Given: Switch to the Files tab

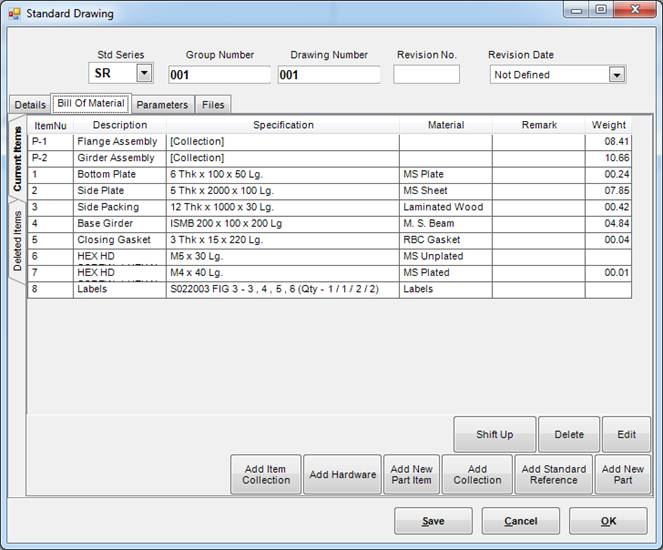Looking at the screenshot, I should (213, 104).
